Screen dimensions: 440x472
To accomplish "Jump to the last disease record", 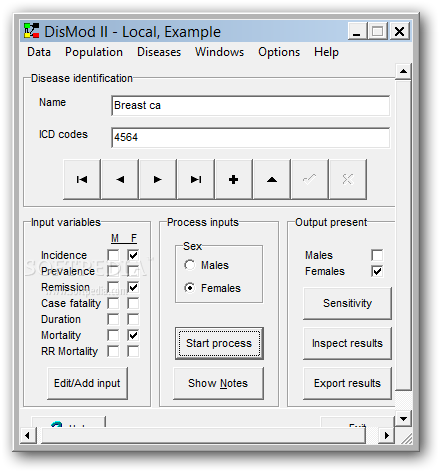I will click(196, 179).
